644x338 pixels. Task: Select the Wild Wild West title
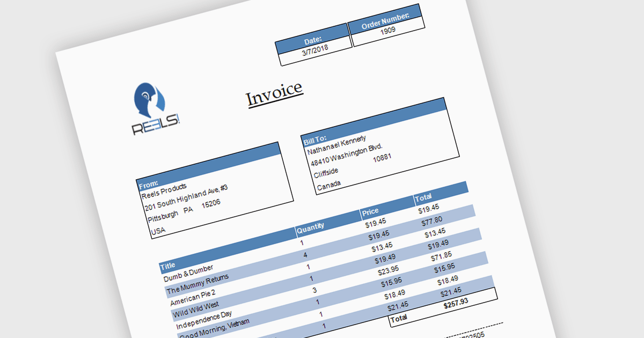pos(196,311)
